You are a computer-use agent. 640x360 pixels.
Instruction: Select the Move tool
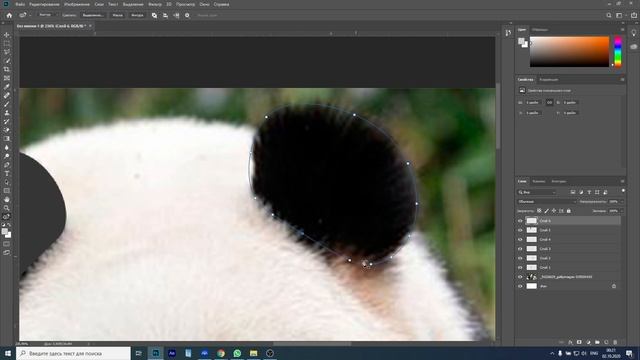(7, 35)
